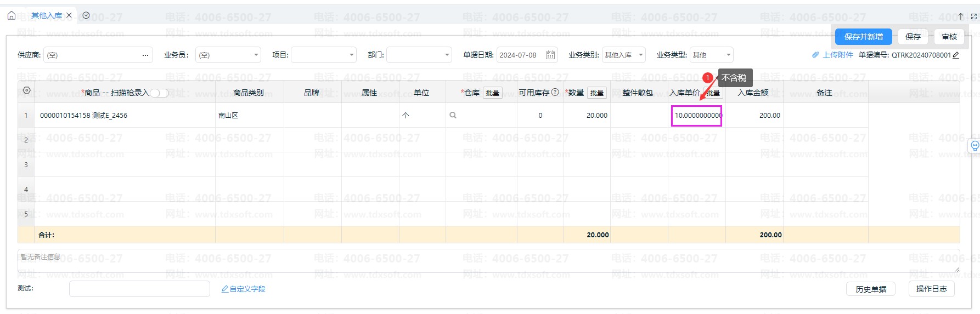Screen dimensions: 980x314
Task: Edit the 单据编号 with the pencil icon
Action: click(956, 55)
